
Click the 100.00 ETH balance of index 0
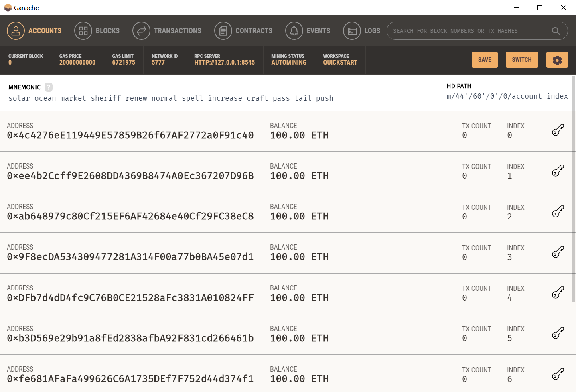299,135
